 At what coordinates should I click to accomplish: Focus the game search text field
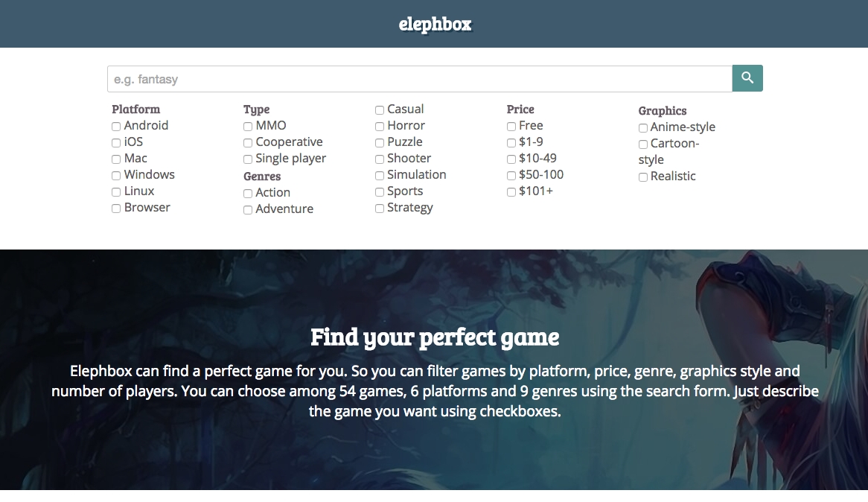coord(419,79)
